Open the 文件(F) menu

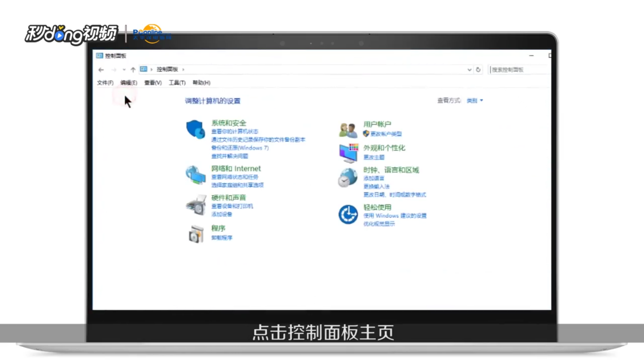[105, 83]
